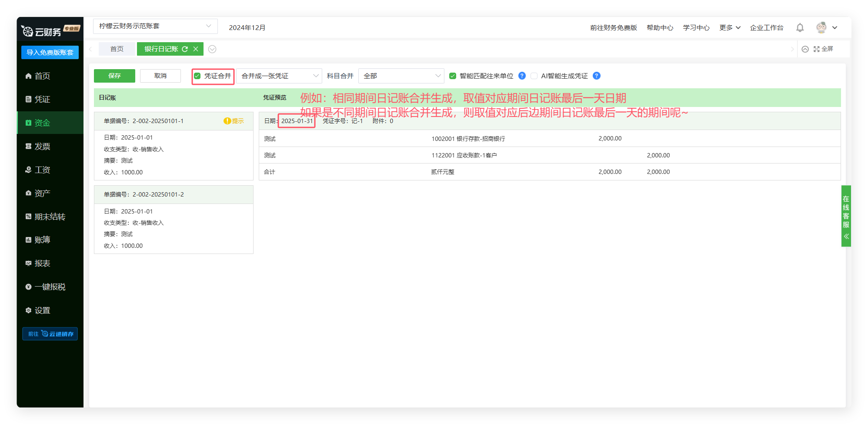Click help icon beside AI智能生成凭证

tap(597, 76)
